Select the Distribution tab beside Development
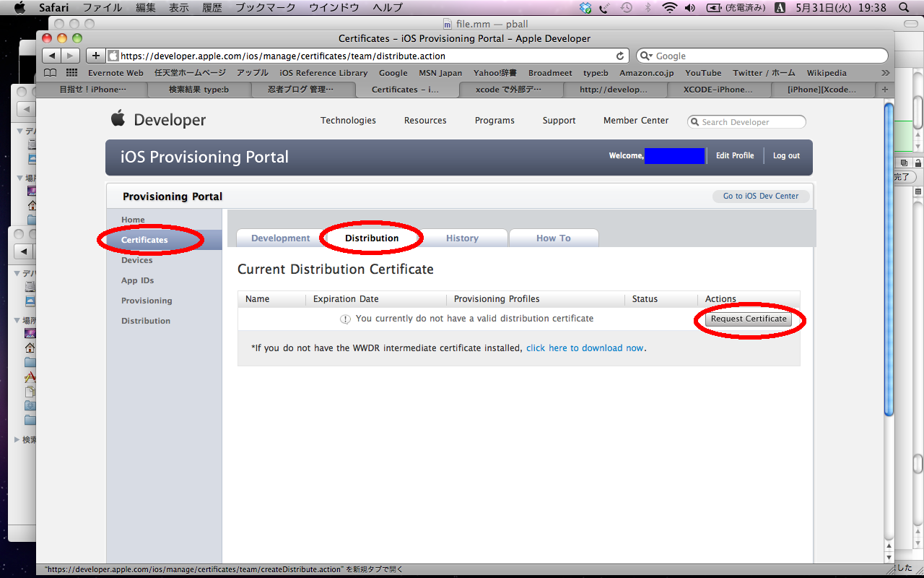 (372, 238)
